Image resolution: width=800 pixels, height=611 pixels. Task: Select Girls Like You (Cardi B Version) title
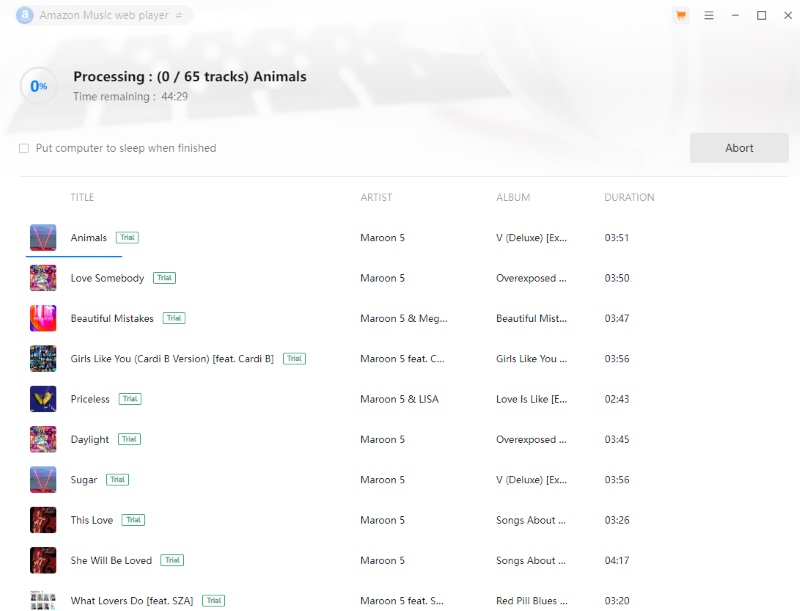(172, 359)
